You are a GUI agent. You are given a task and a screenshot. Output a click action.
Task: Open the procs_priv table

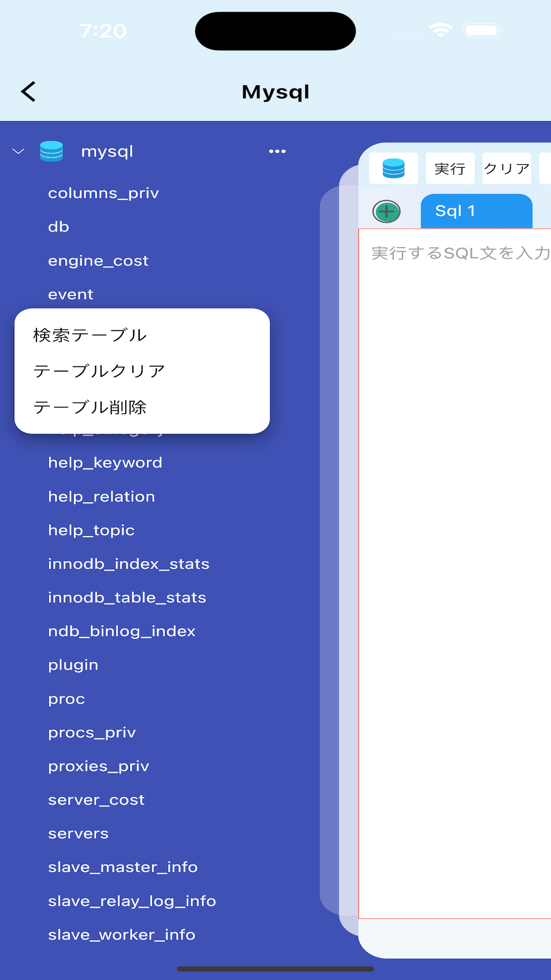pyautogui.click(x=92, y=732)
